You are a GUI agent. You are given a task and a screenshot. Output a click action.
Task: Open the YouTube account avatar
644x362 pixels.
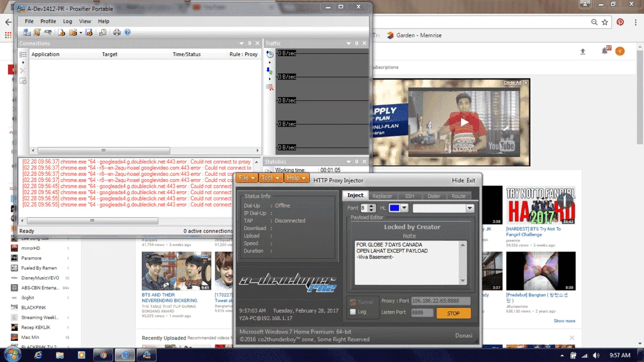(620, 51)
